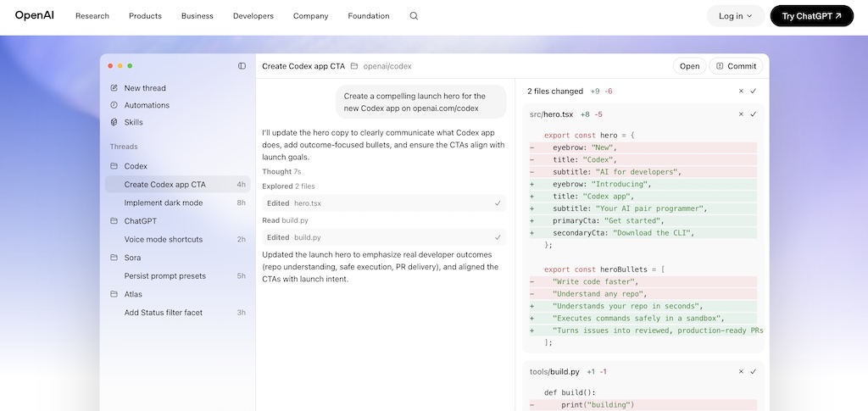
Task: Open the Company menu
Action: [x=310, y=16]
